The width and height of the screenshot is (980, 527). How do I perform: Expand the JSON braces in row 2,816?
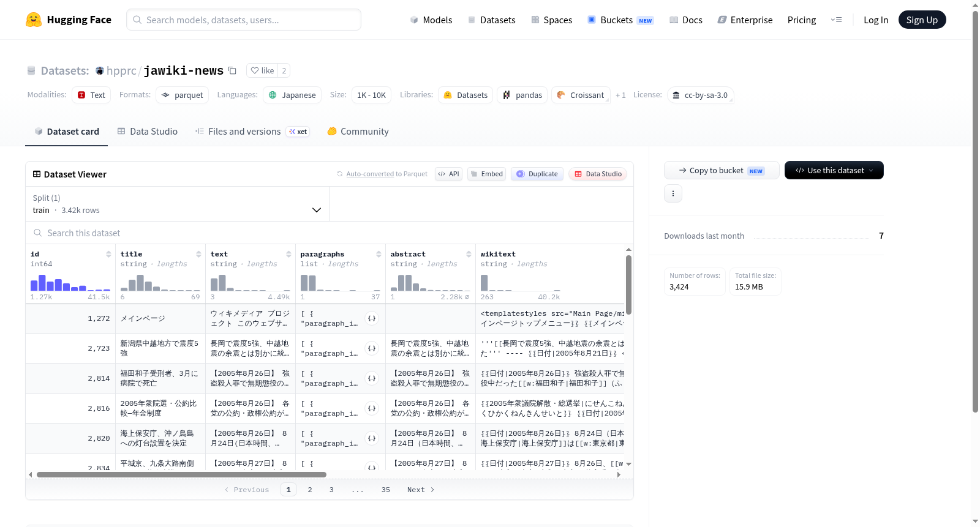pyautogui.click(x=372, y=408)
